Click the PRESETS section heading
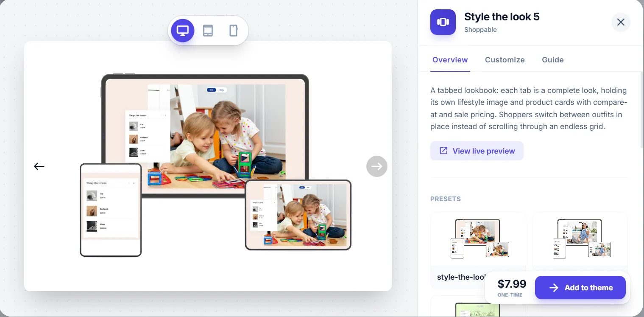This screenshot has height=317, width=644. pyautogui.click(x=446, y=199)
